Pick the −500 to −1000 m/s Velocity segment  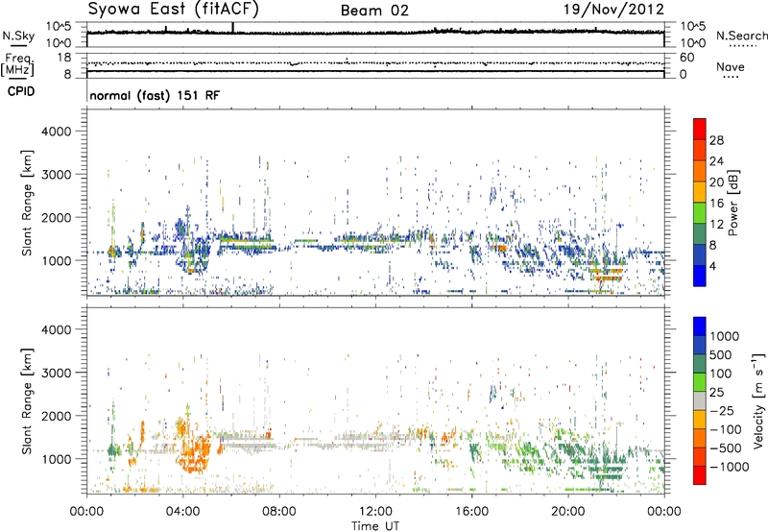[700, 456]
